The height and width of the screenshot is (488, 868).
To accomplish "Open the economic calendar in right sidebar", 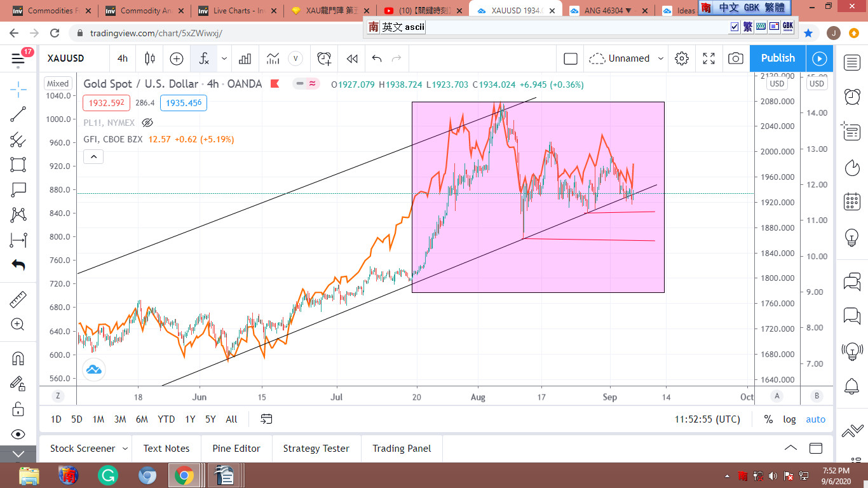I will (852, 202).
